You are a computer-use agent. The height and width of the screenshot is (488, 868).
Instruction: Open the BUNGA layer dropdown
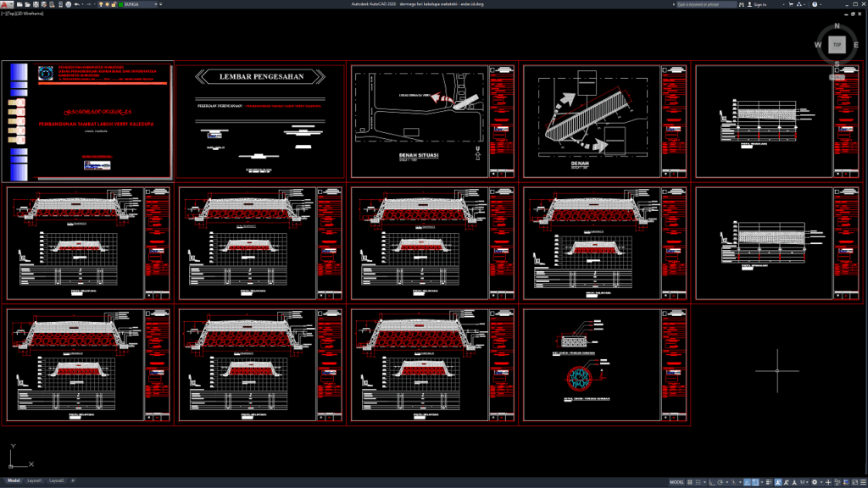[155, 3]
